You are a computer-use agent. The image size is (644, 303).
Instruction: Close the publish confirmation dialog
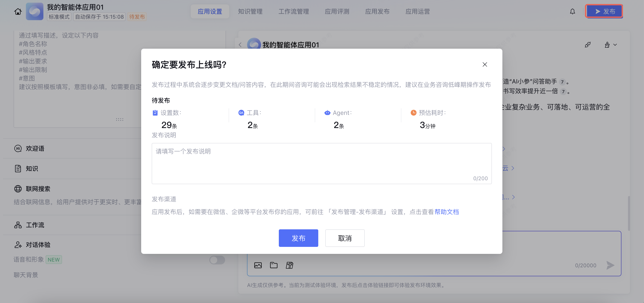click(x=484, y=64)
